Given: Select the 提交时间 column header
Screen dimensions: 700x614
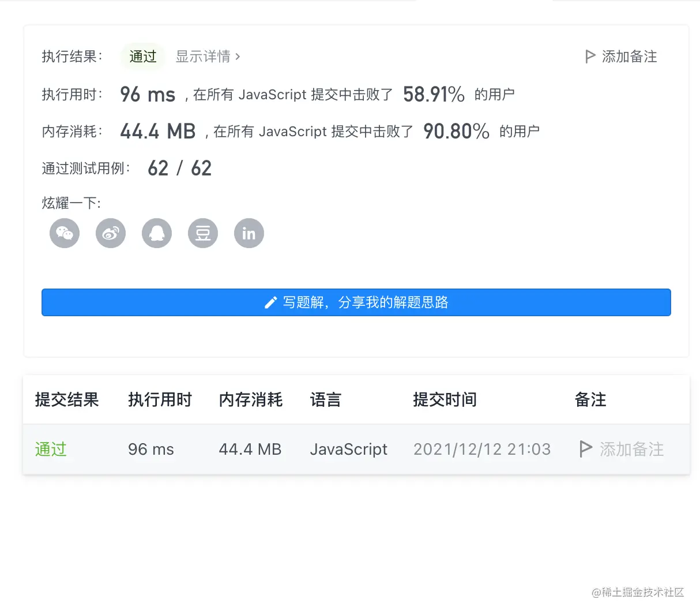Looking at the screenshot, I should coord(445,399).
